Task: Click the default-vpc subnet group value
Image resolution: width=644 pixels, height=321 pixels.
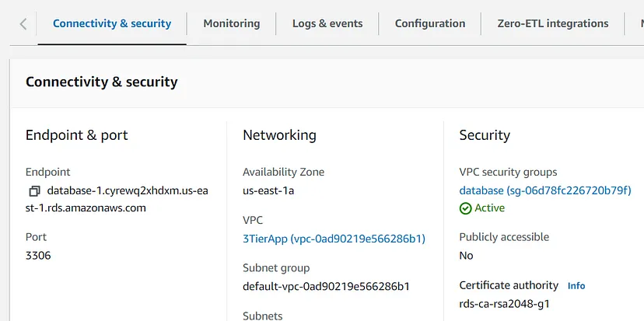Action: (326, 286)
